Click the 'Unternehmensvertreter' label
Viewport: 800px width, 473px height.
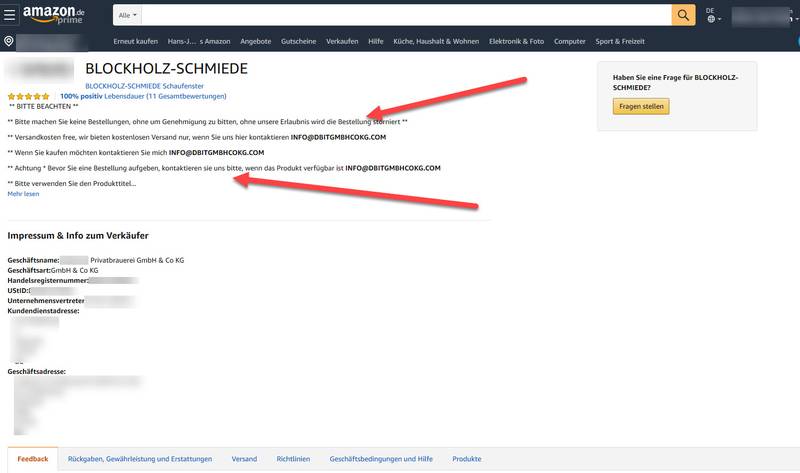(46, 301)
